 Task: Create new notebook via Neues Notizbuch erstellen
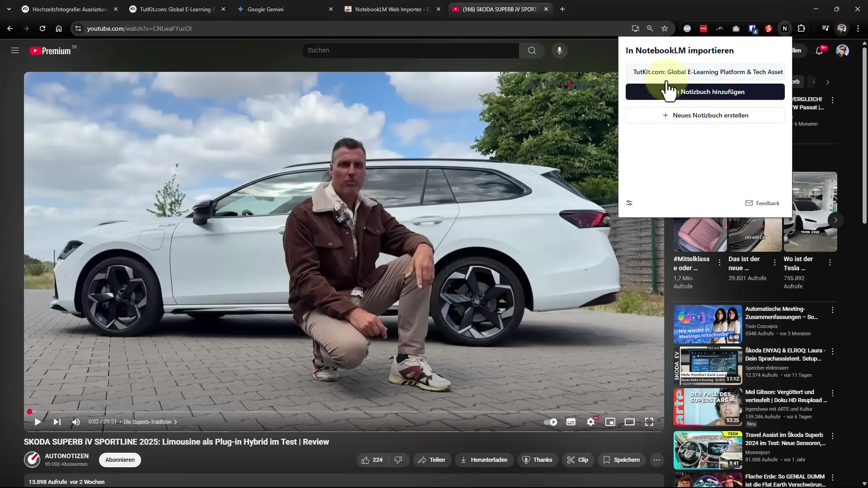pos(705,115)
